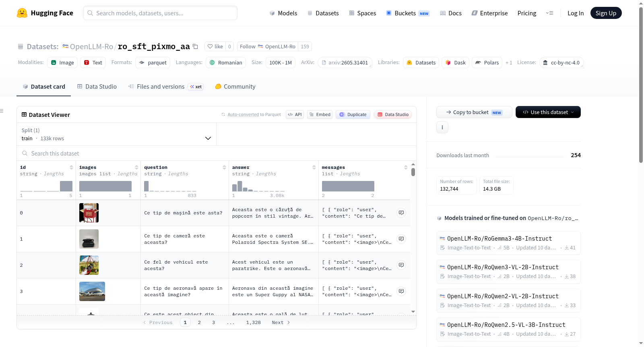Click the question lengths histogram bars

(170, 186)
